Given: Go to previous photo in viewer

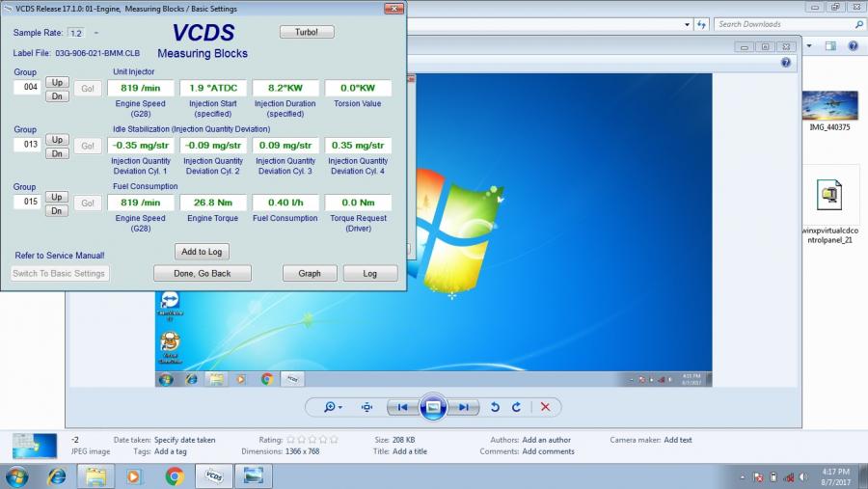Looking at the screenshot, I should (x=403, y=407).
